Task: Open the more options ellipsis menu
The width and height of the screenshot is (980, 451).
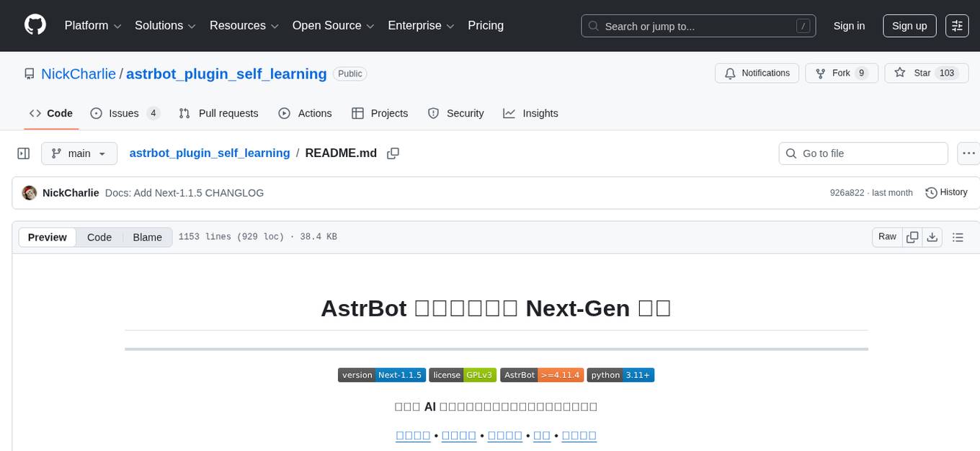Action: (968, 153)
